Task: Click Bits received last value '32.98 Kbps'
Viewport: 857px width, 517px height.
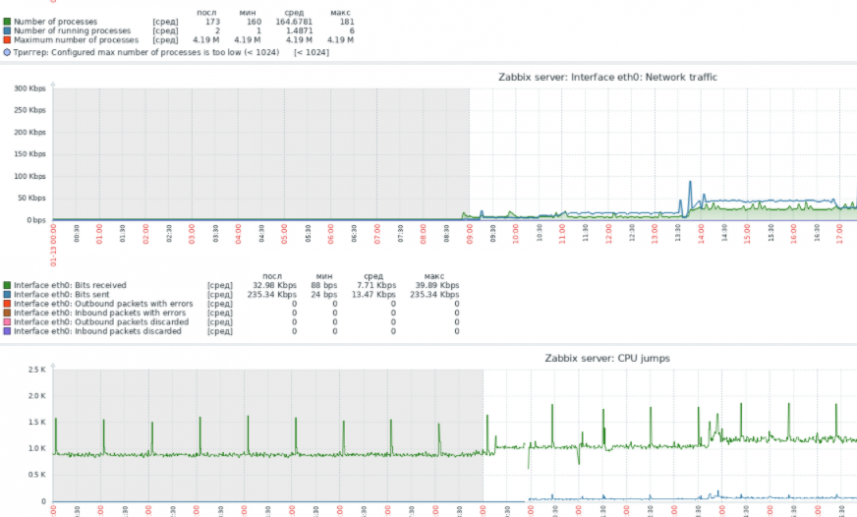Action: [x=274, y=285]
